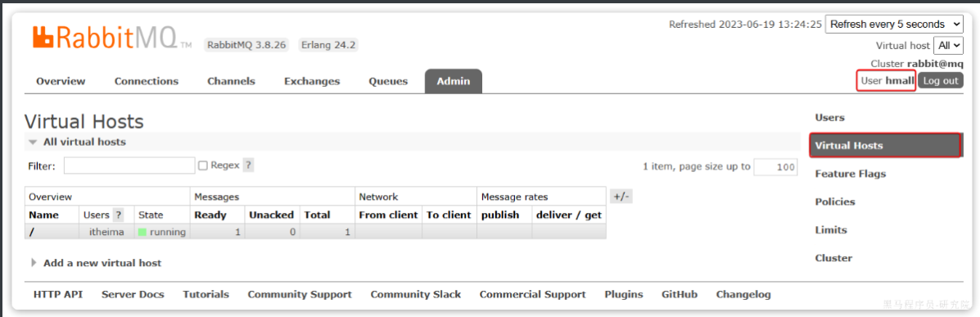Sort by the Total column header
The height and width of the screenshot is (317, 980).
pos(317,215)
